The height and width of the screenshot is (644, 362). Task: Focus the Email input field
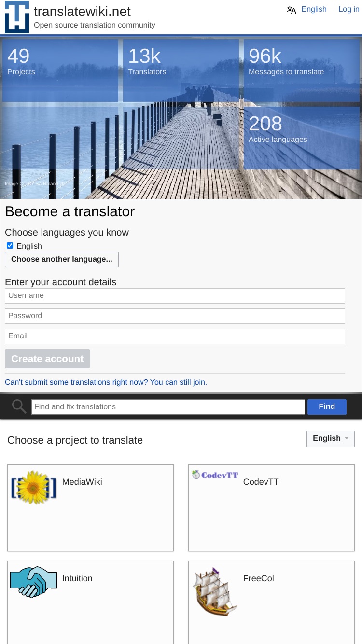[175, 336]
